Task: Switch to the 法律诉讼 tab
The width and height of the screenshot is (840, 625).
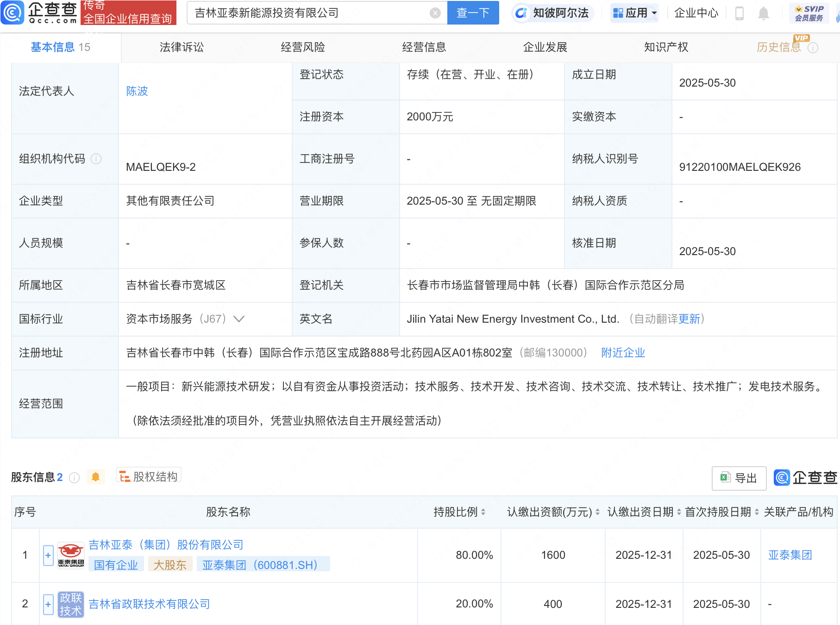Action: [x=182, y=47]
